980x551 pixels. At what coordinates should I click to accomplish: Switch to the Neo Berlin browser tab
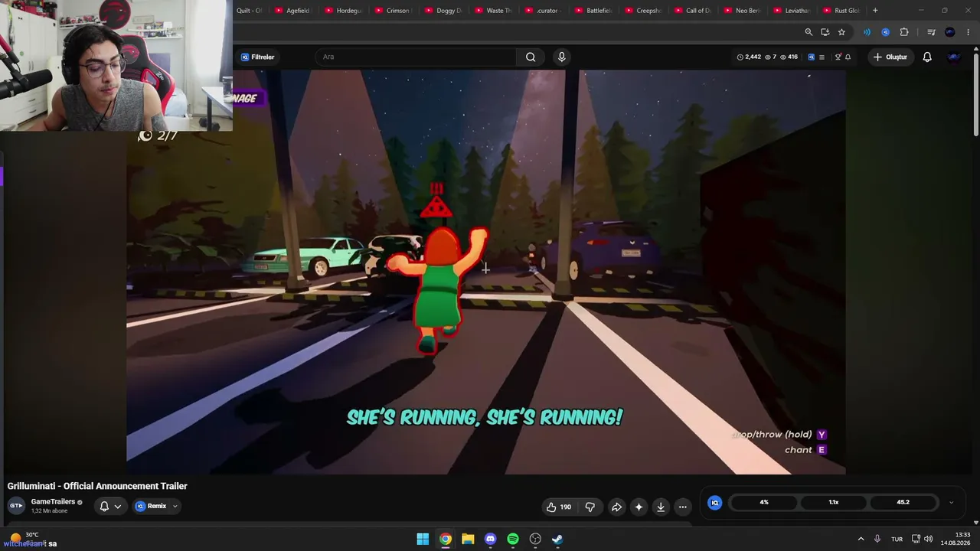point(743,11)
